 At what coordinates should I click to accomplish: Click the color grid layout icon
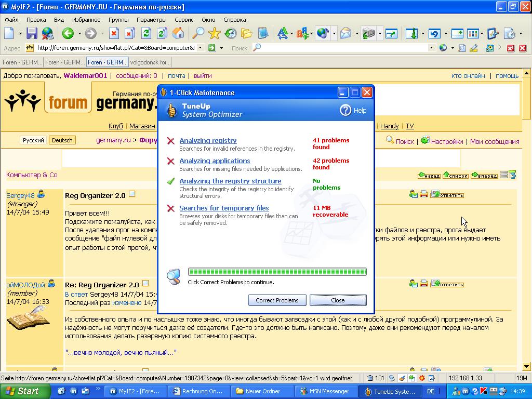[473, 33]
